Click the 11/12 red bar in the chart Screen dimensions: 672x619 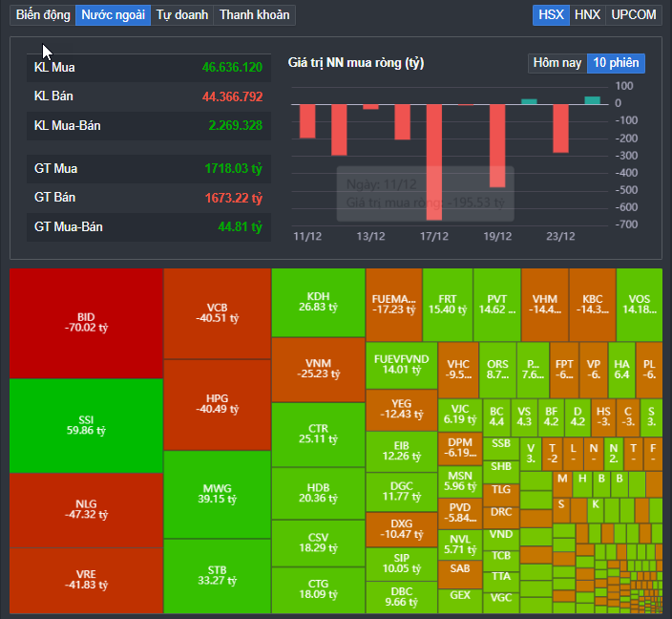(307, 121)
